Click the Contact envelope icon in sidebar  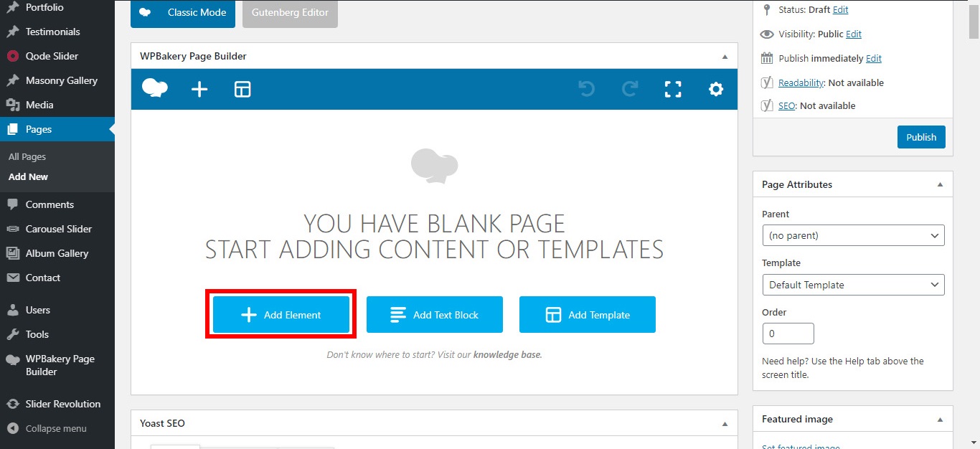coord(12,278)
